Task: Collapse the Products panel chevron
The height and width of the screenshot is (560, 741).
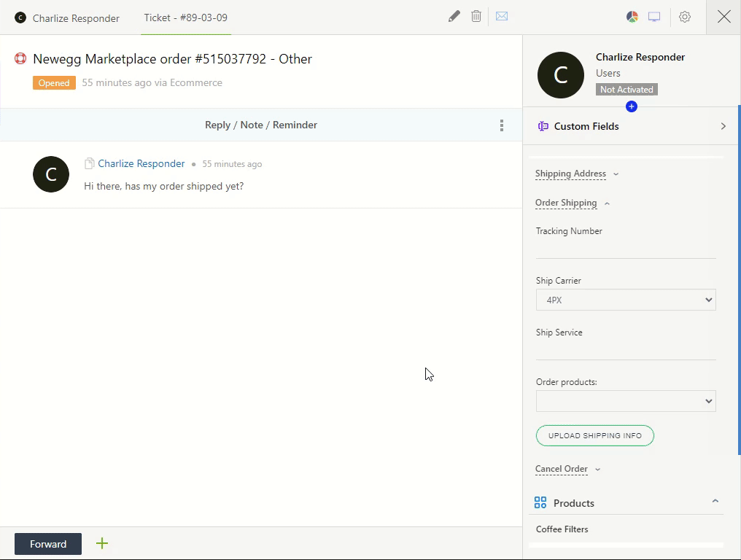Action: pos(715,502)
